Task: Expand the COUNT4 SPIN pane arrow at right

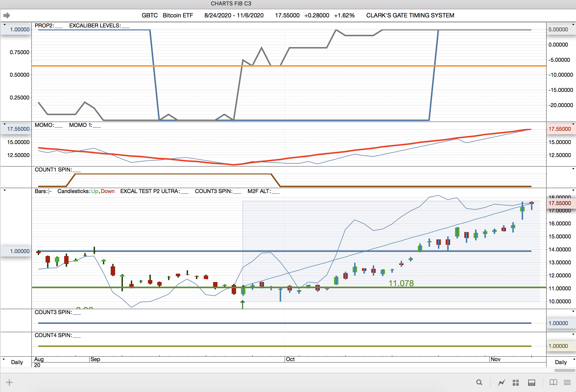Action: [x=573, y=334]
